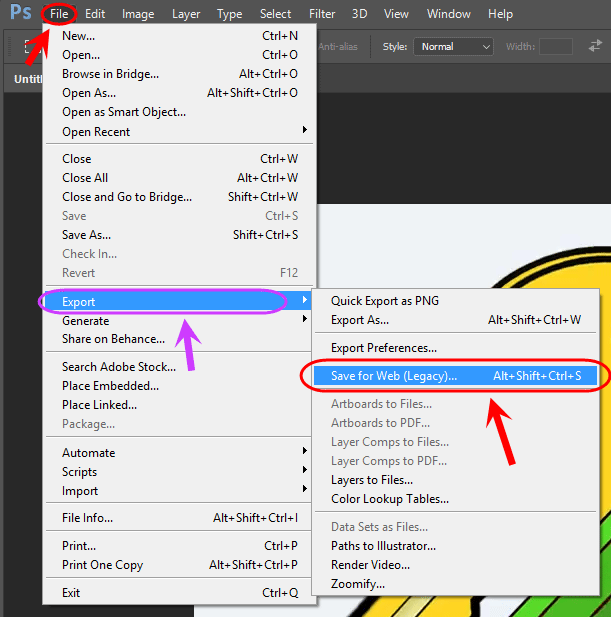The image size is (611, 617).
Task: Open the Filter menu
Action: point(322,14)
